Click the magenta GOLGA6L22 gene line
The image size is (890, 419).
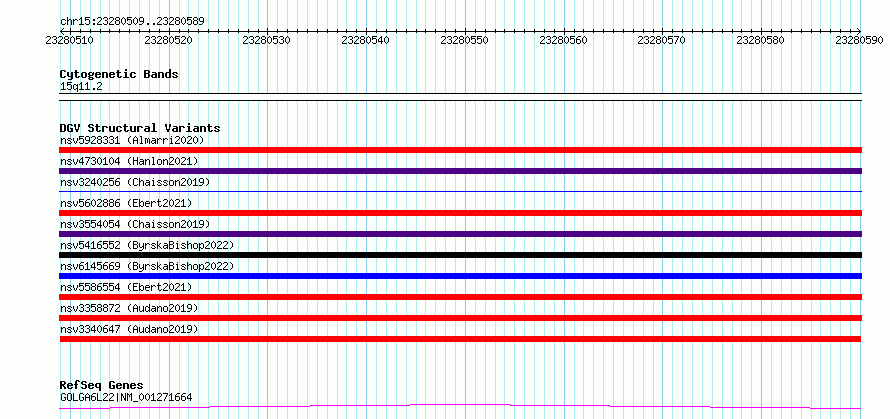[x=460, y=406]
